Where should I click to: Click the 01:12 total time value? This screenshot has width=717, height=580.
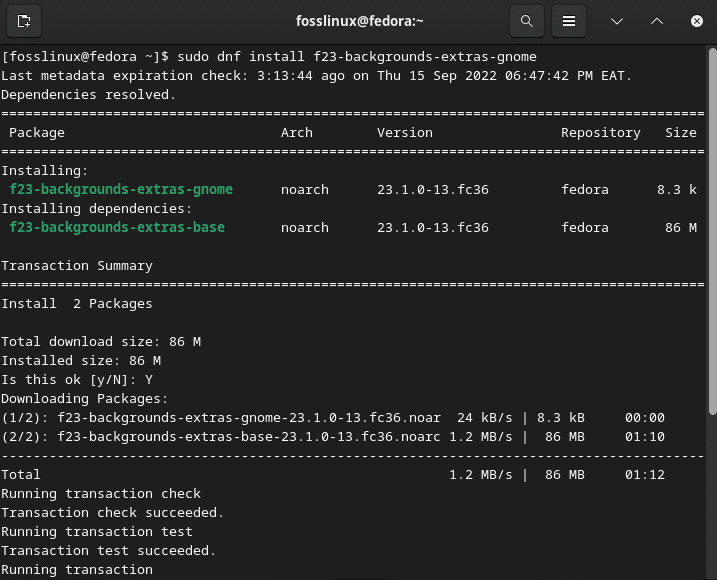[x=645, y=475]
